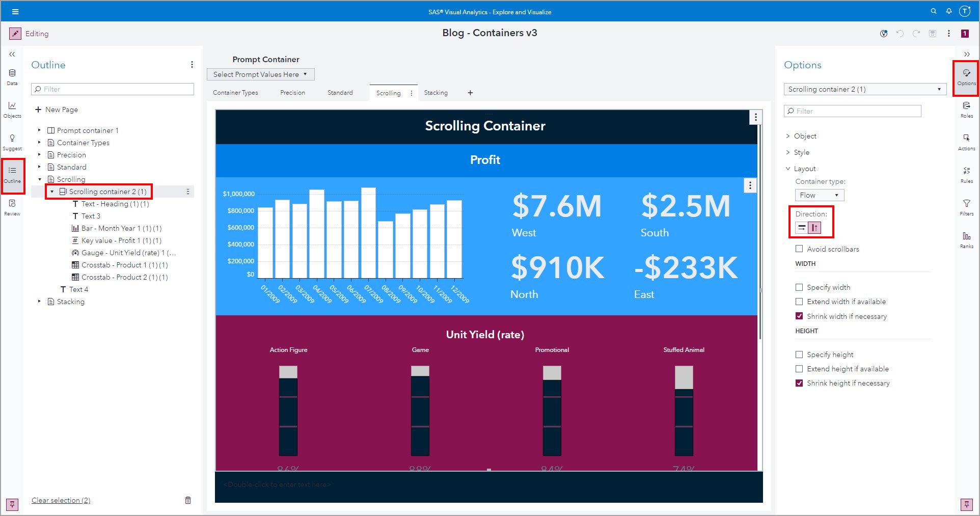Check the Specify width option
This screenshot has width=980, height=516.
[799, 287]
